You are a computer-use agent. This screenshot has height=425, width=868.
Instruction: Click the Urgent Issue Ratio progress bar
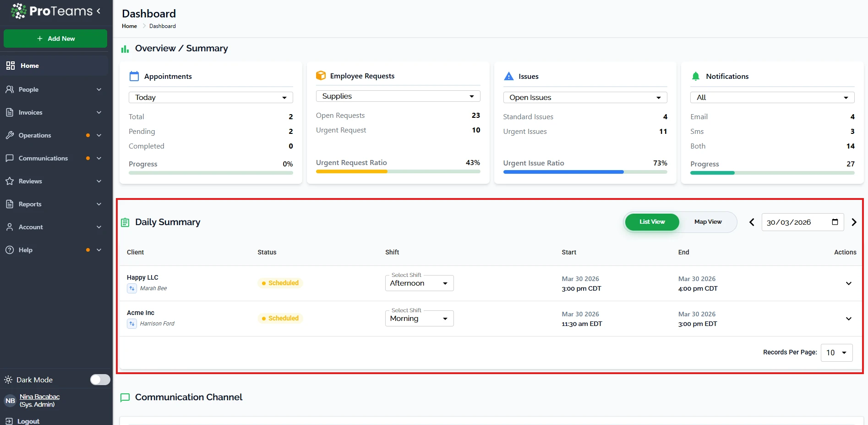coord(584,172)
